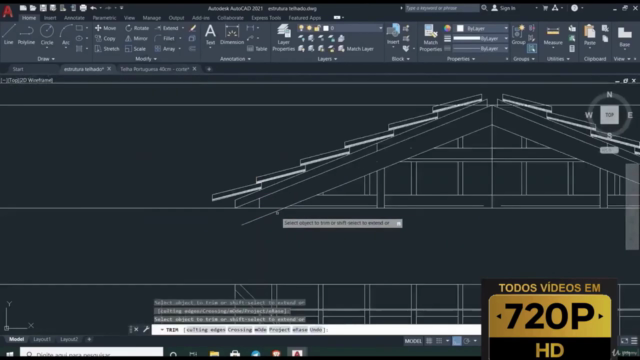
Task: Expand the Utilities panel
Action: click(558, 59)
